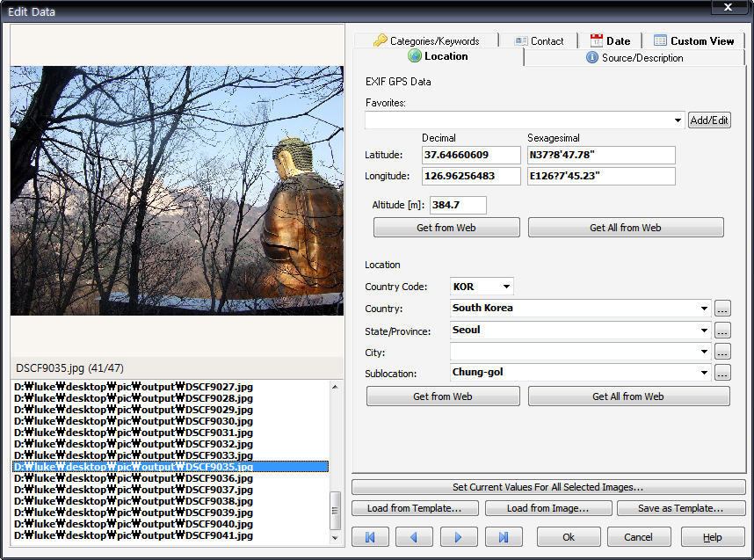Jump to the last image

[x=504, y=536]
